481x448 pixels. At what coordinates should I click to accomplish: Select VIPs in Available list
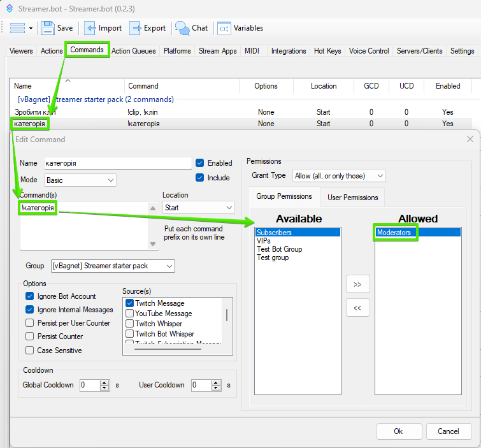pyautogui.click(x=298, y=241)
